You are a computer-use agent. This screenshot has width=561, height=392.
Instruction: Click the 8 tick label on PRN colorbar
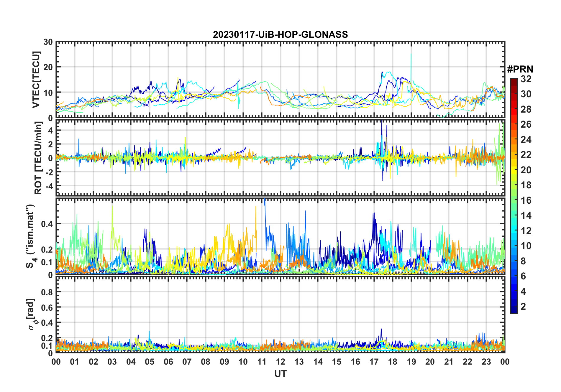click(523, 261)
